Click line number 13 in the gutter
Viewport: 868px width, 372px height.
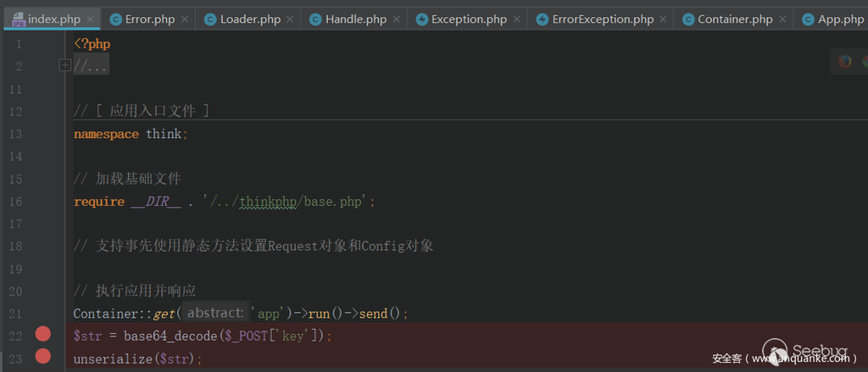pyautogui.click(x=19, y=134)
